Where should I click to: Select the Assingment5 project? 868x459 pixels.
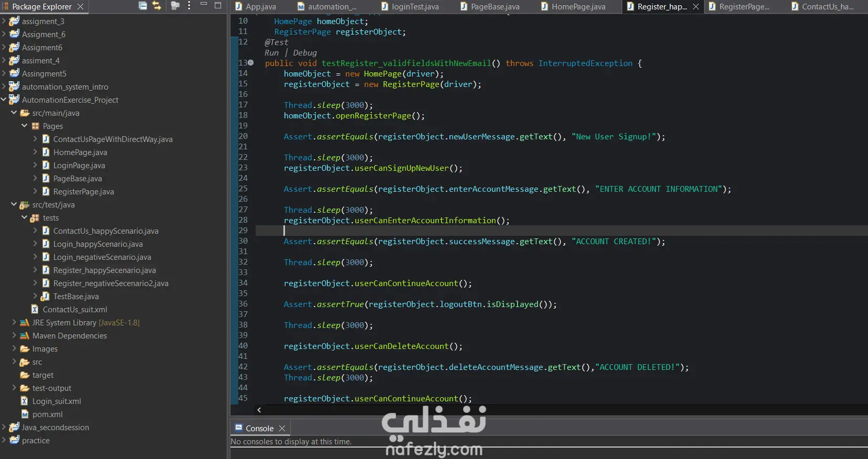click(x=44, y=73)
